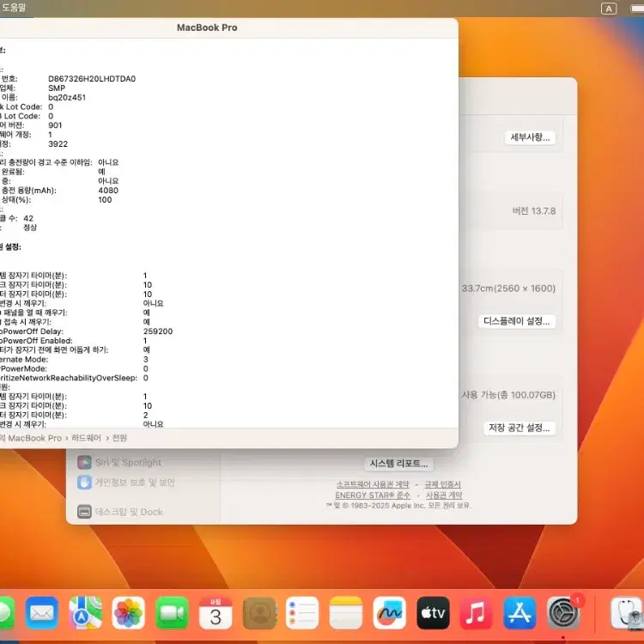Select full charge capacity value 4080
The width and height of the screenshot is (644, 644).
[108, 191]
